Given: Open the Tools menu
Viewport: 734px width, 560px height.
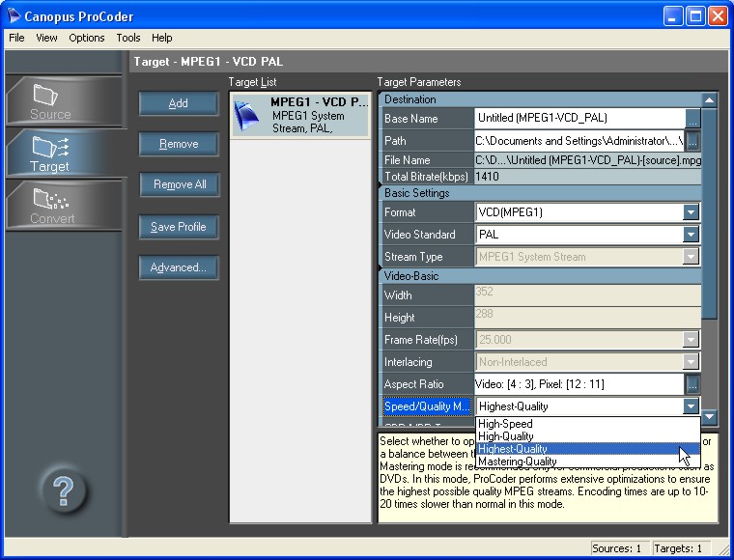Looking at the screenshot, I should point(128,38).
